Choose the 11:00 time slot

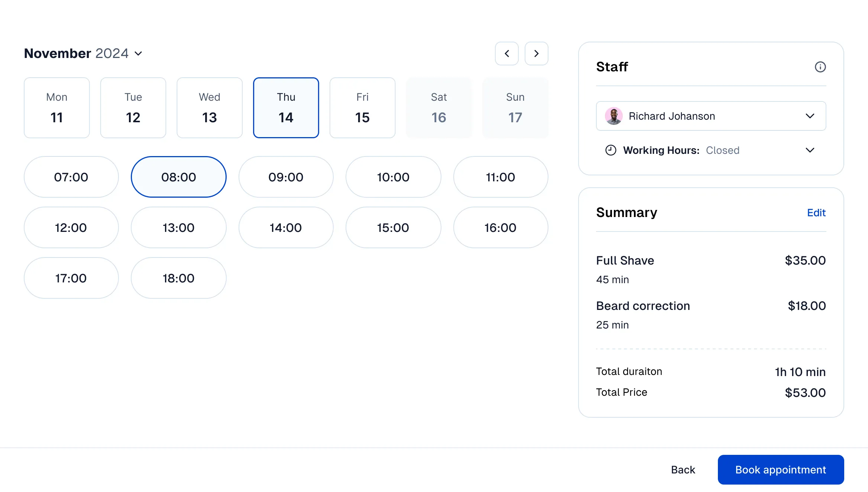click(x=500, y=177)
